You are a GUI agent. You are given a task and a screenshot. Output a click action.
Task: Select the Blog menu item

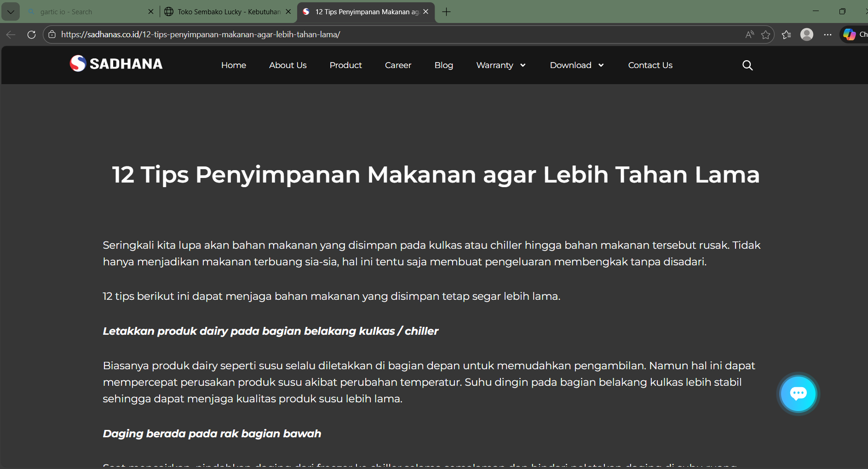pos(443,65)
